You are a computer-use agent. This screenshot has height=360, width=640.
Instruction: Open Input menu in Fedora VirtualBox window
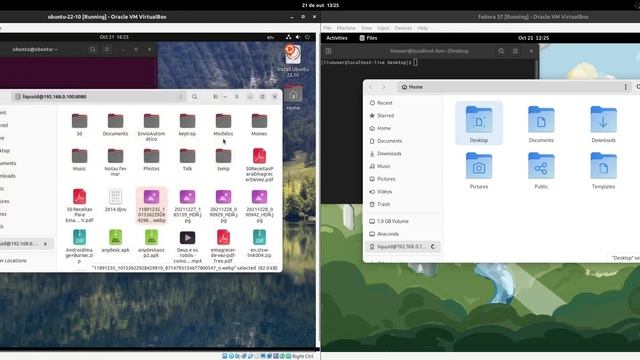pos(383,28)
